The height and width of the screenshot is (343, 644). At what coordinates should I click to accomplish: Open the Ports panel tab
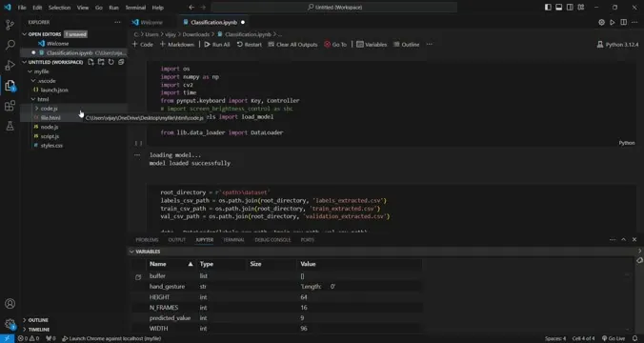point(307,240)
